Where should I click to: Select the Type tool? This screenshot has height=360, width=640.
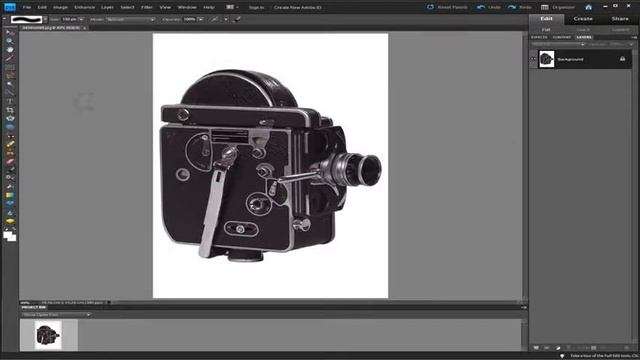click(x=10, y=101)
